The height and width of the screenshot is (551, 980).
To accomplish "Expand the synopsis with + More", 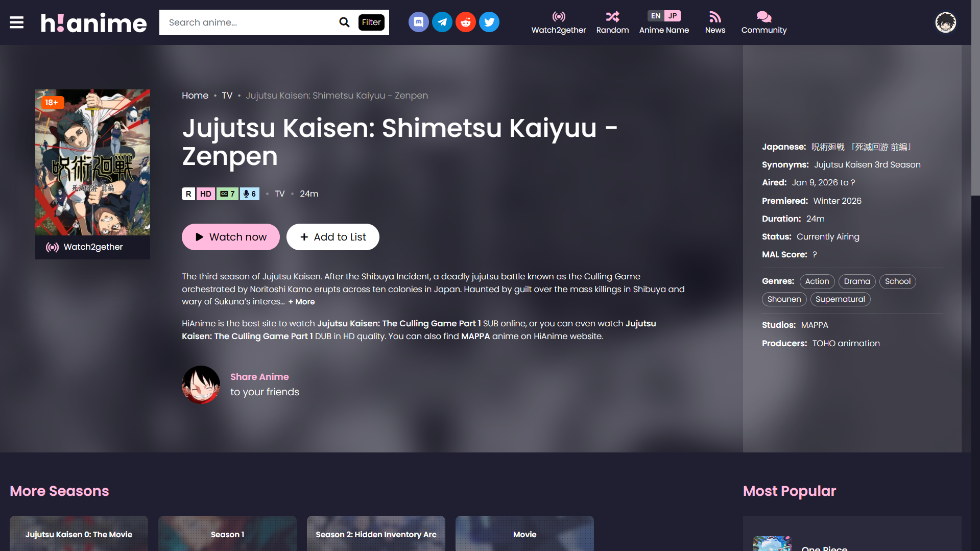I will 301,302.
